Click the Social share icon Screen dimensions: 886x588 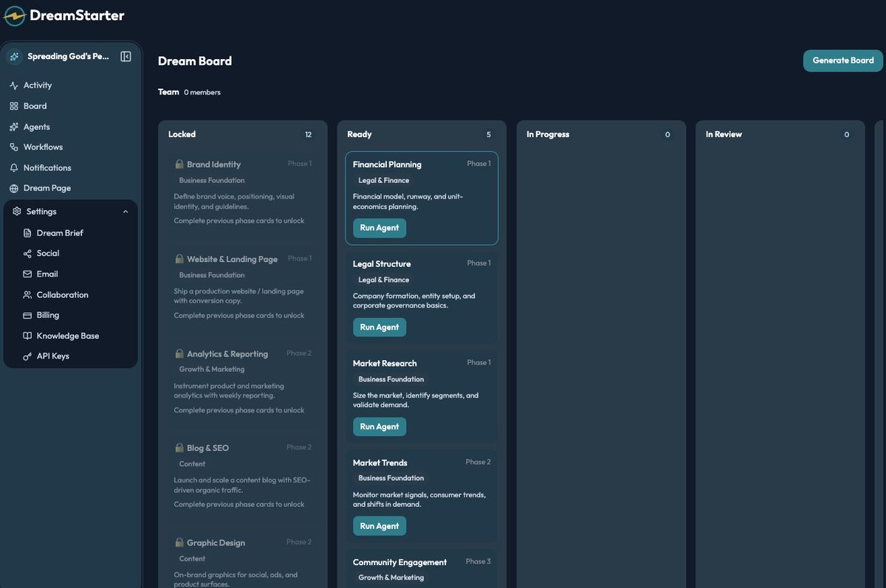[27, 253]
